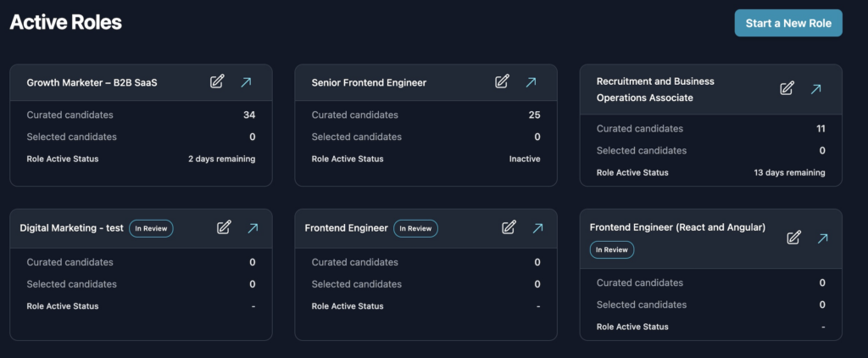Open Growth Marketer role via arrow icon
The height and width of the screenshot is (358, 868).
coord(246,82)
